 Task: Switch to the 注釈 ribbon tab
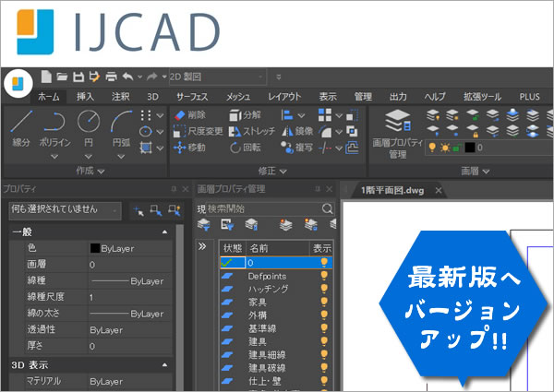click(120, 96)
